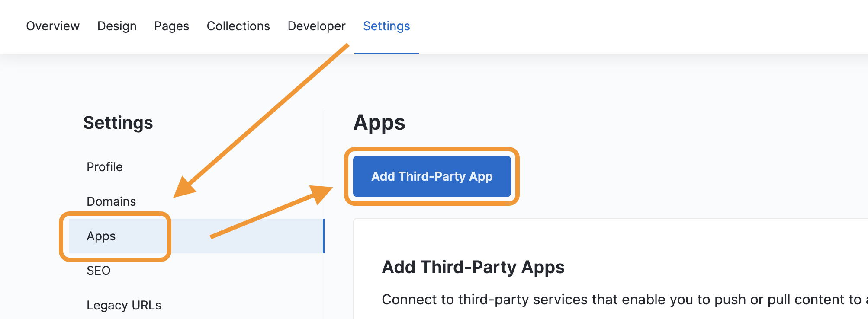This screenshot has width=868, height=319.
Task: Select the Developer tab
Action: click(316, 26)
